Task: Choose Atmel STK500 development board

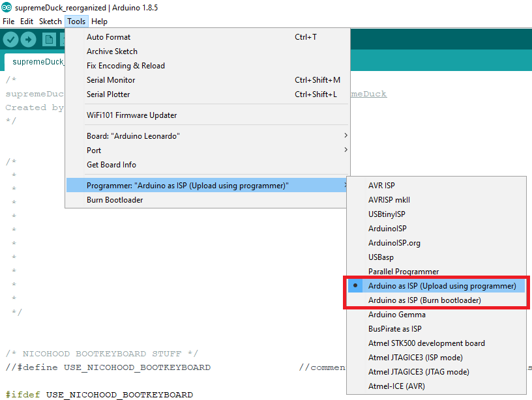Action: (436, 343)
